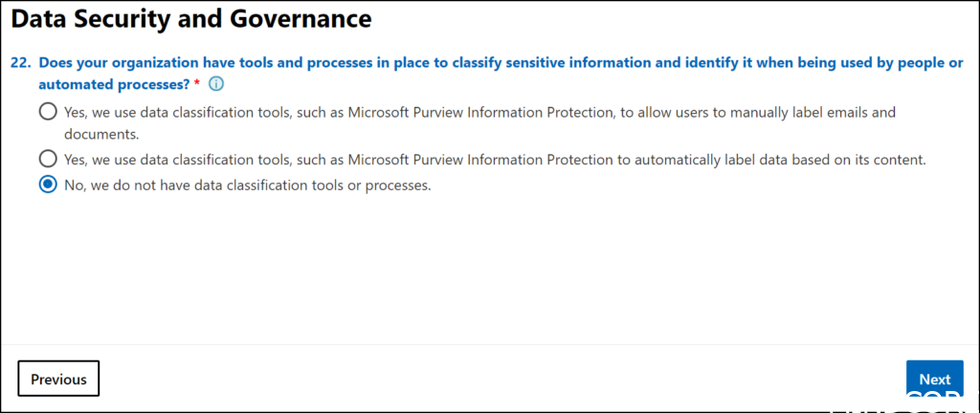
Task: Click the "No, we do not have data classification" label
Action: coord(247,185)
